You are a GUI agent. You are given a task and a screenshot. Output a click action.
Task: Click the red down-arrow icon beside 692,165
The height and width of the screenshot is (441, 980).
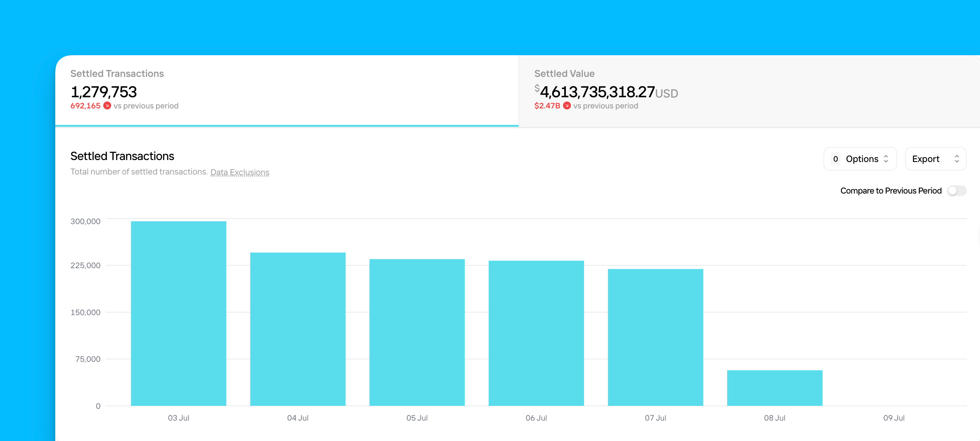click(107, 106)
